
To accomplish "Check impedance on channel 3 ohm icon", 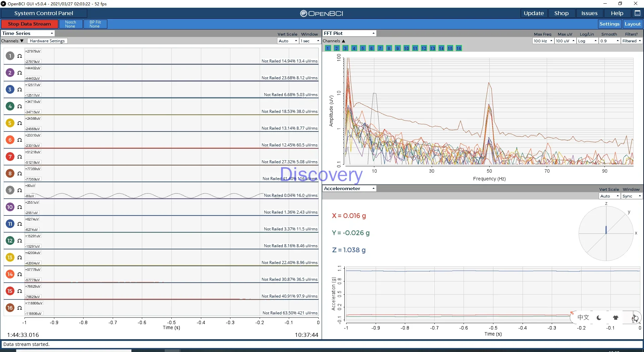I will pos(19,90).
